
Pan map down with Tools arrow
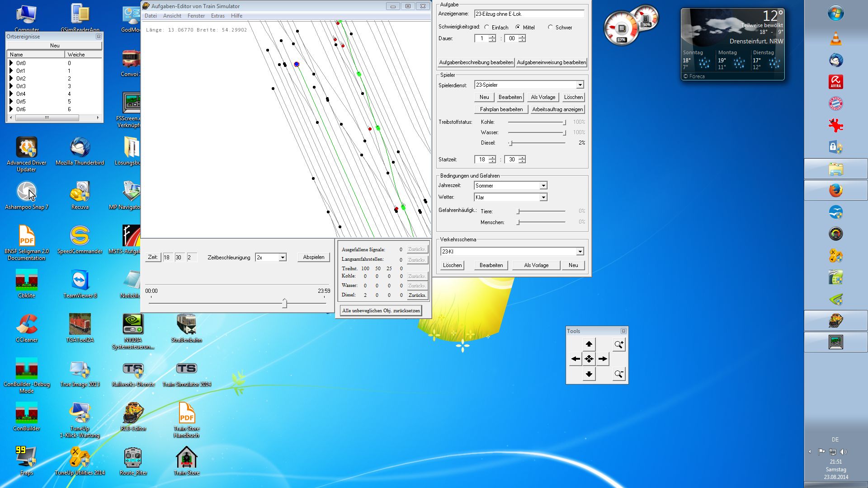coord(589,374)
